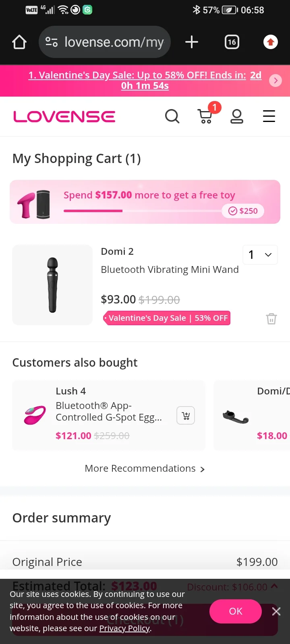The width and height of the screenshot is (290, 644).
Task: Delete Domi 2 with the trash icon
Action: click(271, 319)
